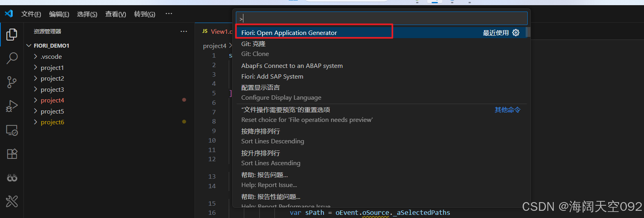Run the 帮助: 报告性能问题... command

click(x=381, y=201)
